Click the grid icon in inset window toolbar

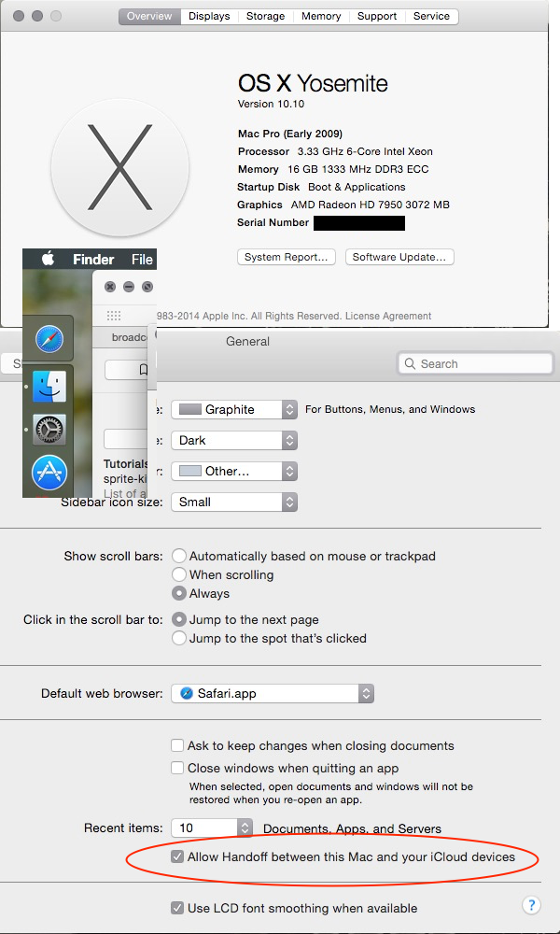[114, 316]
